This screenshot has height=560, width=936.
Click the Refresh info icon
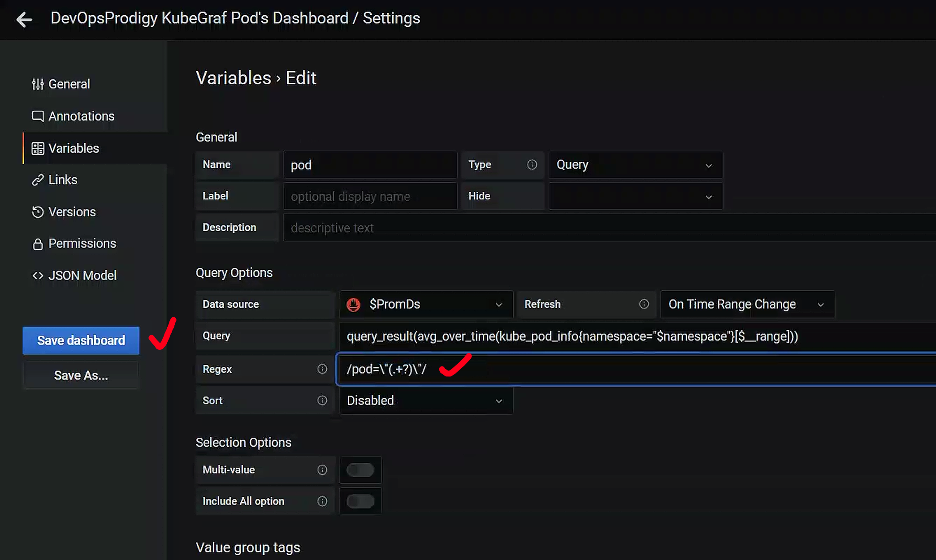pyautogui.click(x=644, y=304)
